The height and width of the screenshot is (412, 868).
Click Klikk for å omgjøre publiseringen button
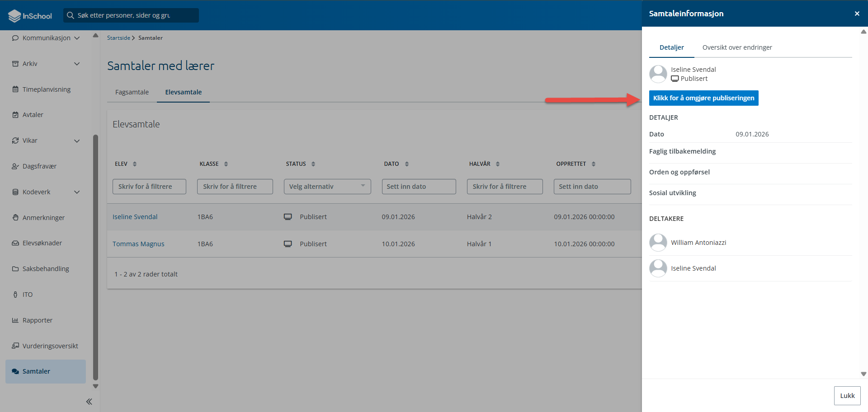[x=704, y=98]
